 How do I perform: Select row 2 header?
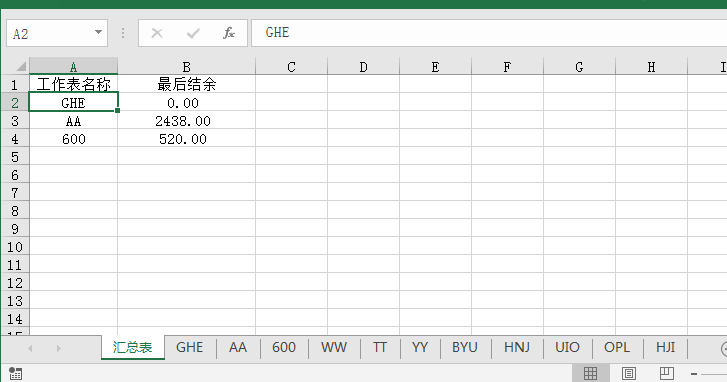pos(15,102)
